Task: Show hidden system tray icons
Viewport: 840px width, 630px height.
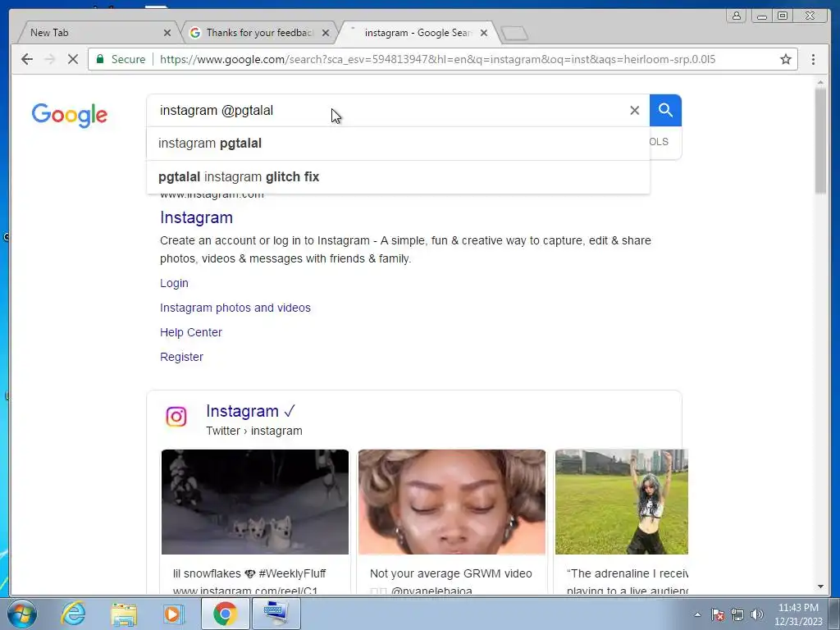Action: coord(697,614)
